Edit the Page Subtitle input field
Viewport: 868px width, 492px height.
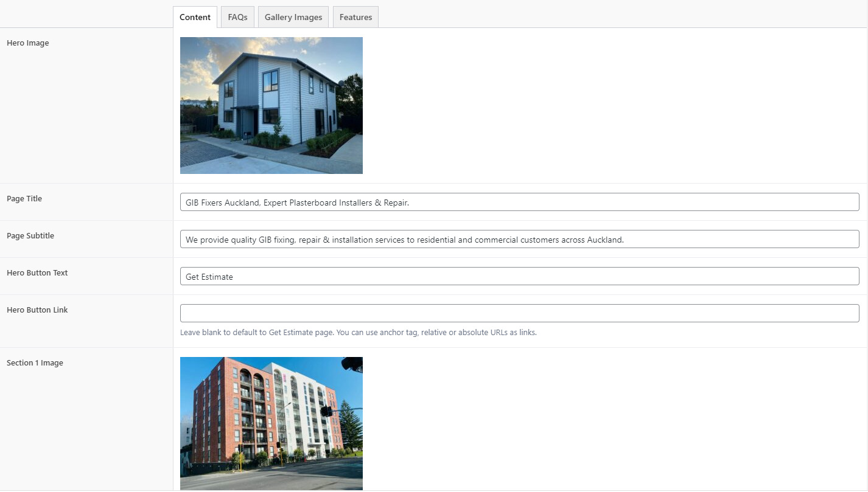point(519,240)
